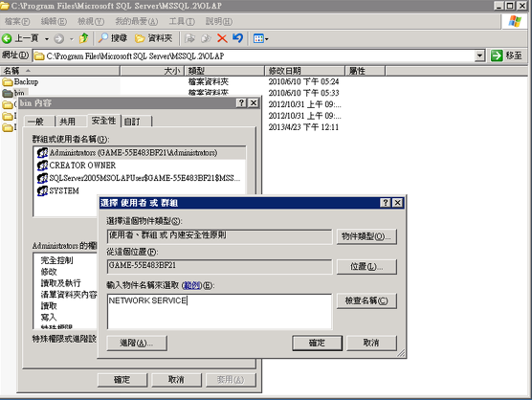The width and height of the screenshot is (532, 400).
Task: Expand the Forward button history arrow
Action: (x=71, y=39)
